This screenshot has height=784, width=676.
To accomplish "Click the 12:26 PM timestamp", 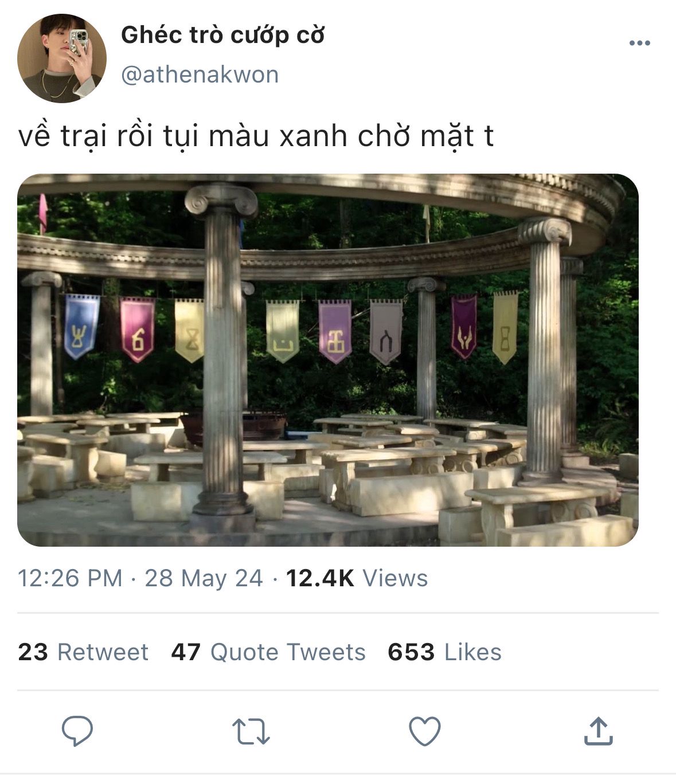I will tap(70, 578).
